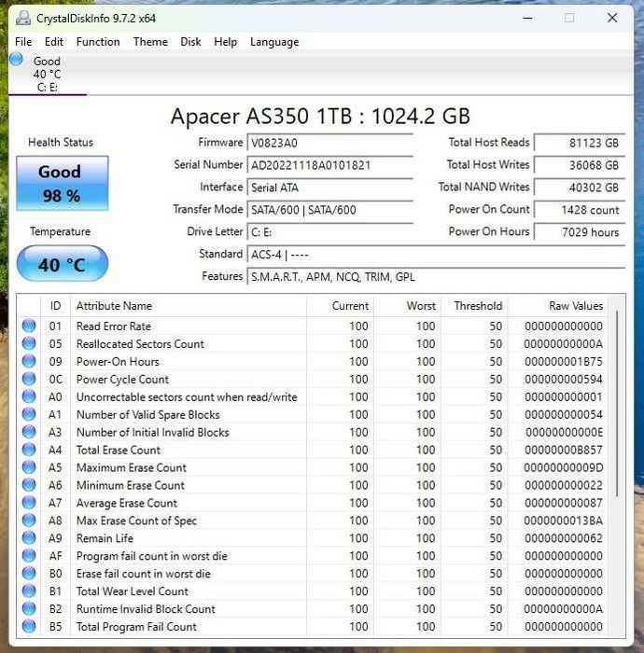Screen dimensions: 644x653
Task: Click status orb for Runtime Invalid Block Count
Action: point(29,609)
